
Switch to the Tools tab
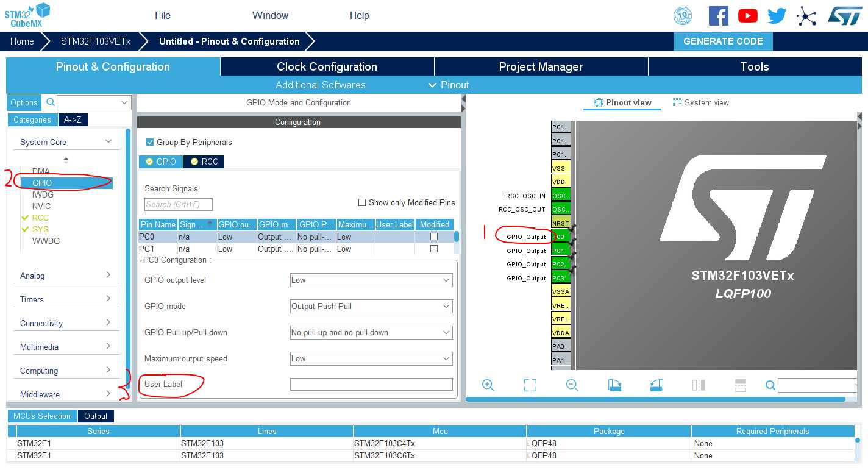coord(755,67)
